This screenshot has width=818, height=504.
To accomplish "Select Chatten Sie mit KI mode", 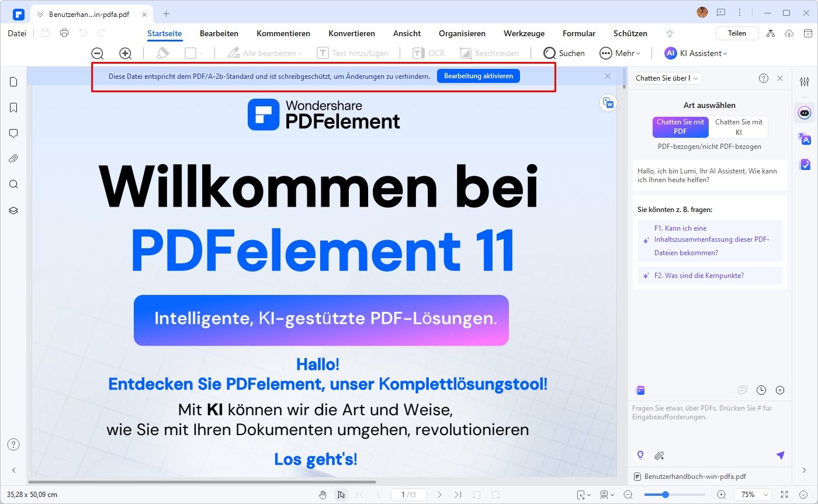I will pyautogui.click(x=739, y=127).
